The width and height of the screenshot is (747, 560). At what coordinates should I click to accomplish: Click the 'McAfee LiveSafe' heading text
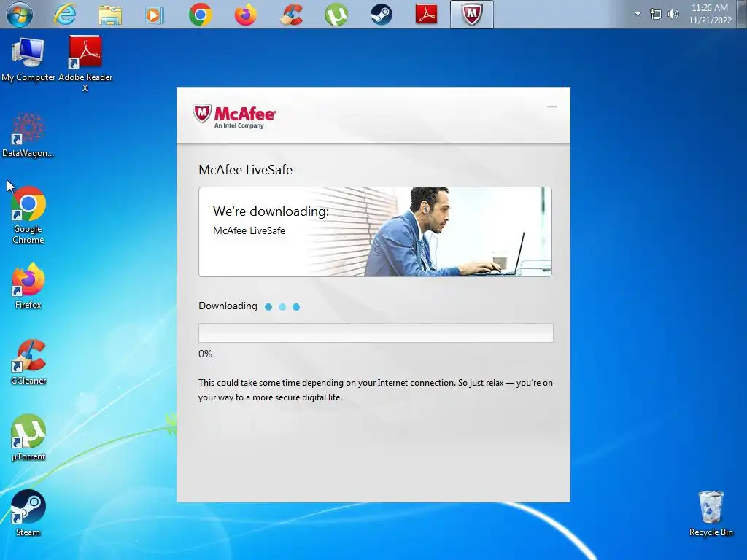245,170
